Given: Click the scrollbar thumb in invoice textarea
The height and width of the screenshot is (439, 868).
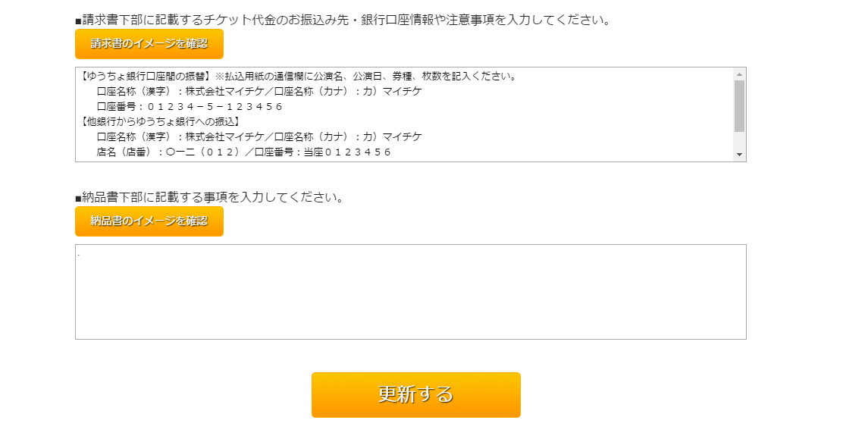Looking at the screenshot, I should (x=739, y=106).
